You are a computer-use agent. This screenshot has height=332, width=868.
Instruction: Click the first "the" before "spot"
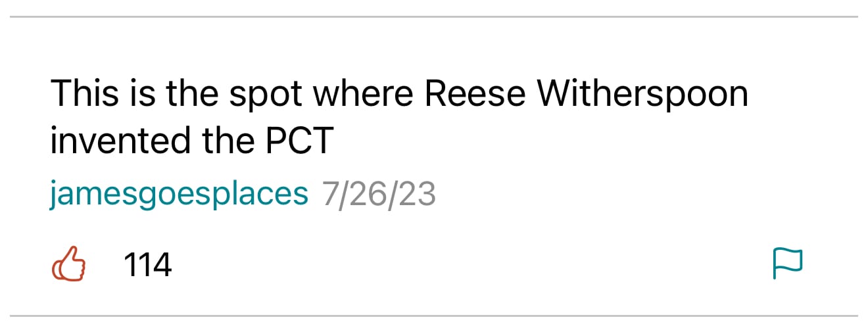(192, 95)
